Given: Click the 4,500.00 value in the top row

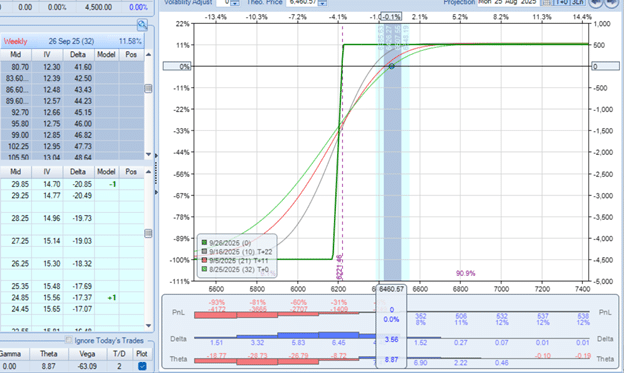Looking at the screenshot, I should (x=98, y=7).
